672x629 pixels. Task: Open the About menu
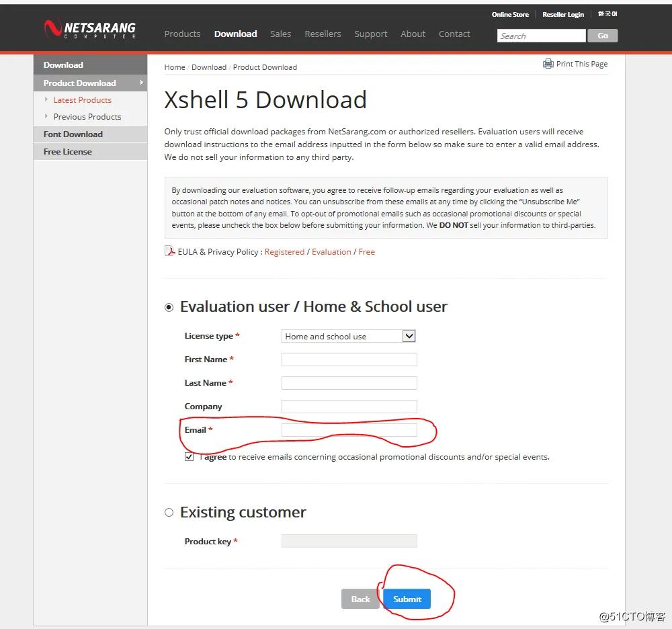coord(413,34)
